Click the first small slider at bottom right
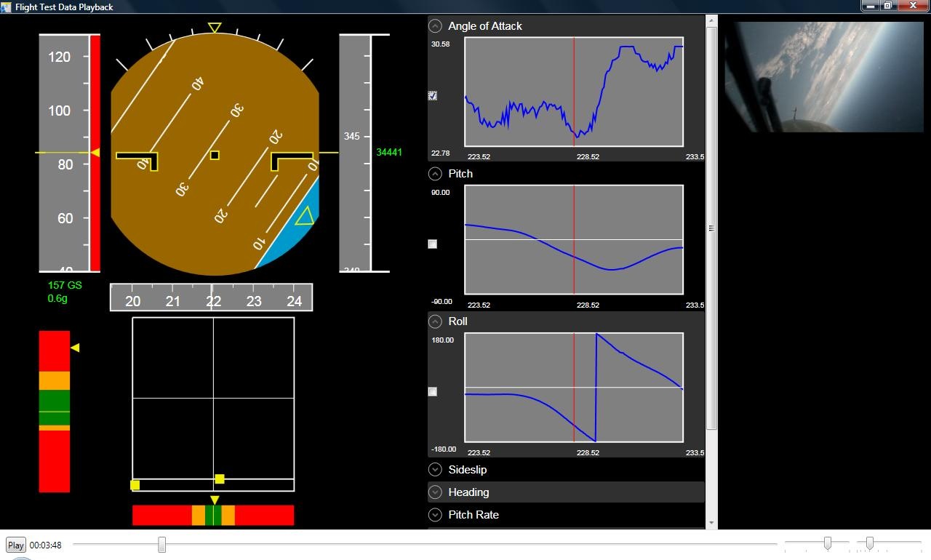Image resolution: width=931 pixels, height=560 pixels. (827, 543)
